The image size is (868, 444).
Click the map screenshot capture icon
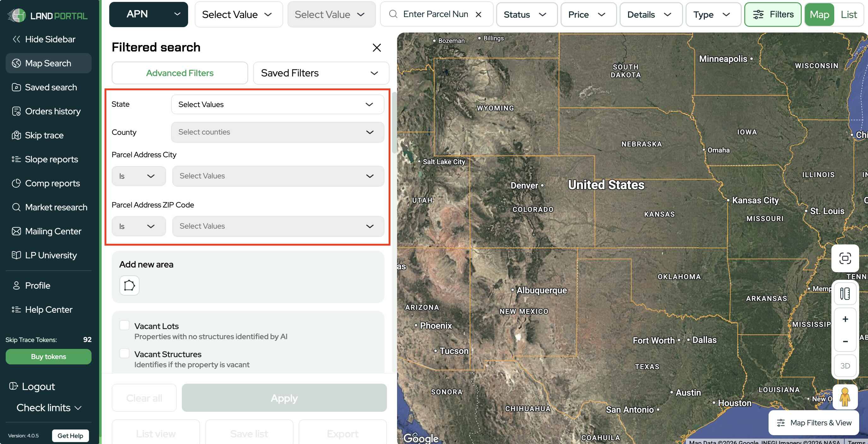pos(845,258)
